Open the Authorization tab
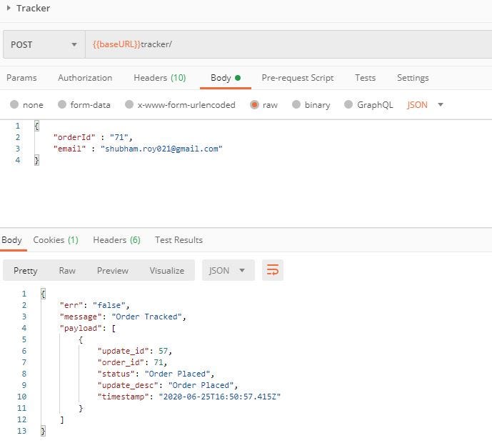The width and height of the screenshot is (492, 448). tap(85, 78)
